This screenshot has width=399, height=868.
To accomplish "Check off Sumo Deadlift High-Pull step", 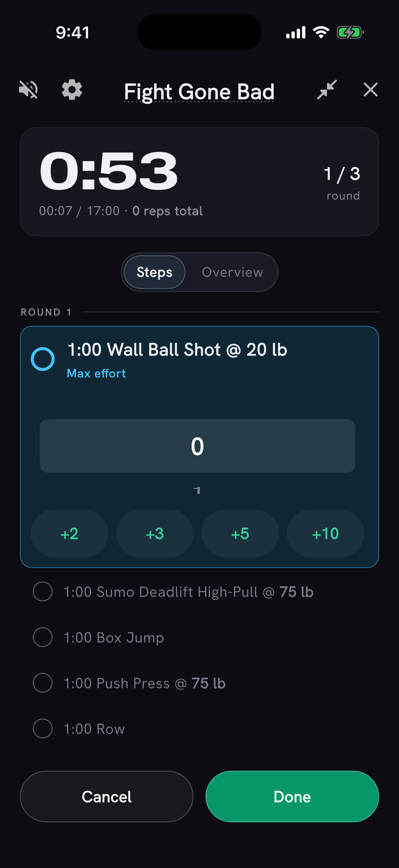I will click(43, 591).
